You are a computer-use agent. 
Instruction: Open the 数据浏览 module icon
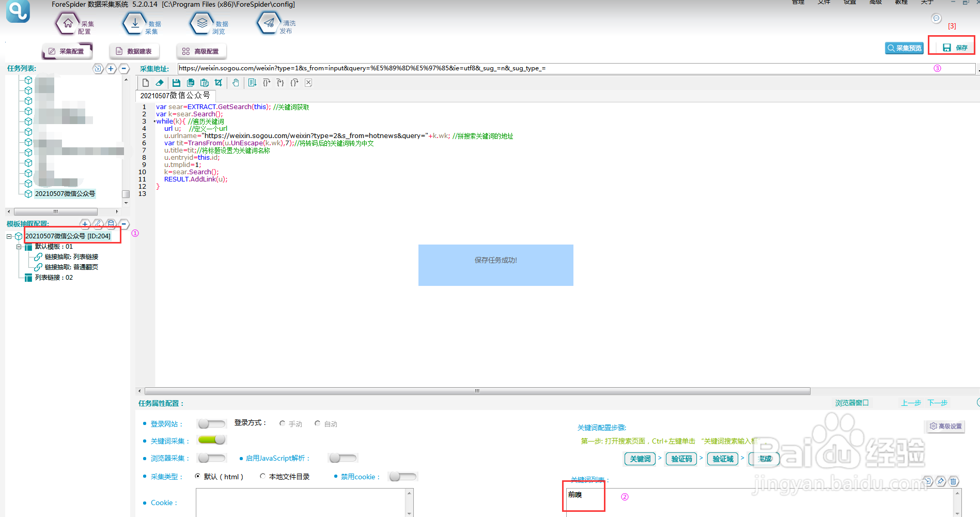(x=201, y=23)
